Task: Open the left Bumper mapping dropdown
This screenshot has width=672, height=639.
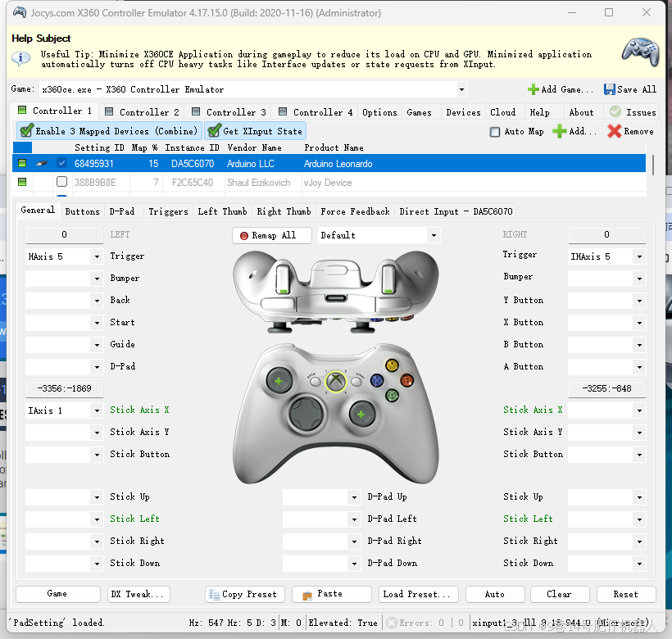Action: pos(97,279)
